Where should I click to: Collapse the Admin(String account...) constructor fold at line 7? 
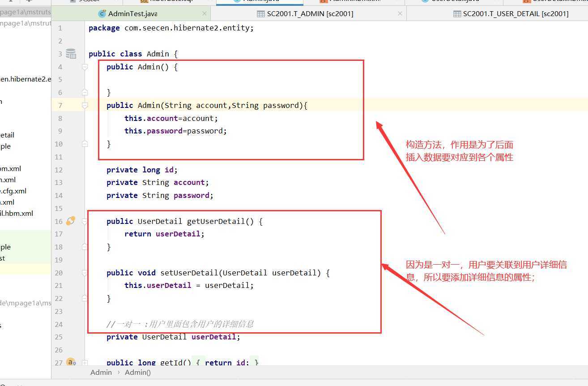pos(85,105)
